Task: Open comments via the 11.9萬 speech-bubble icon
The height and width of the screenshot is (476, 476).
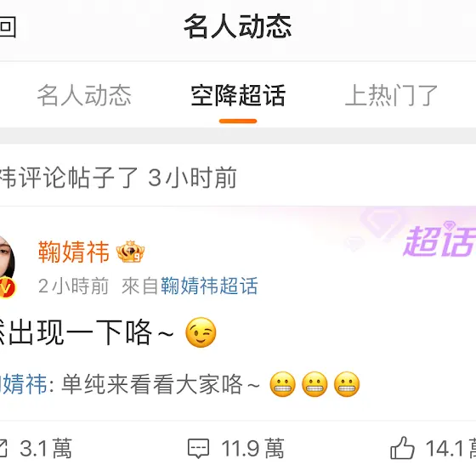Action: pos(198,448)
